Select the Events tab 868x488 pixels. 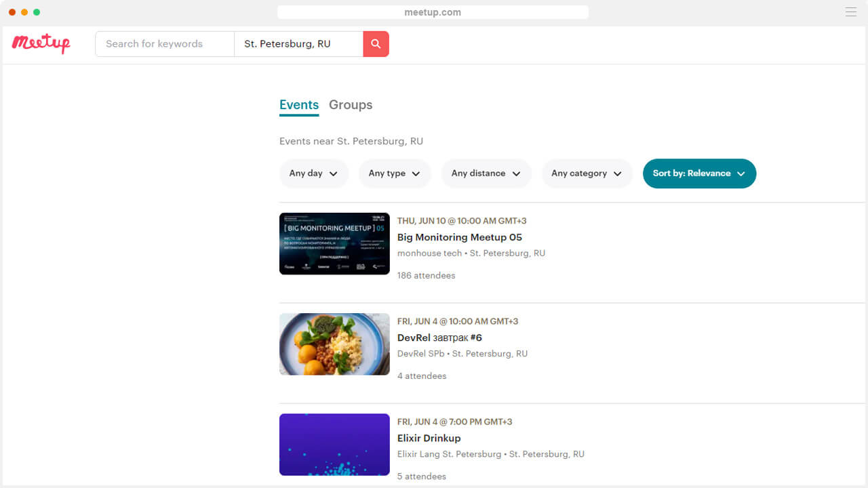[299, 105]
